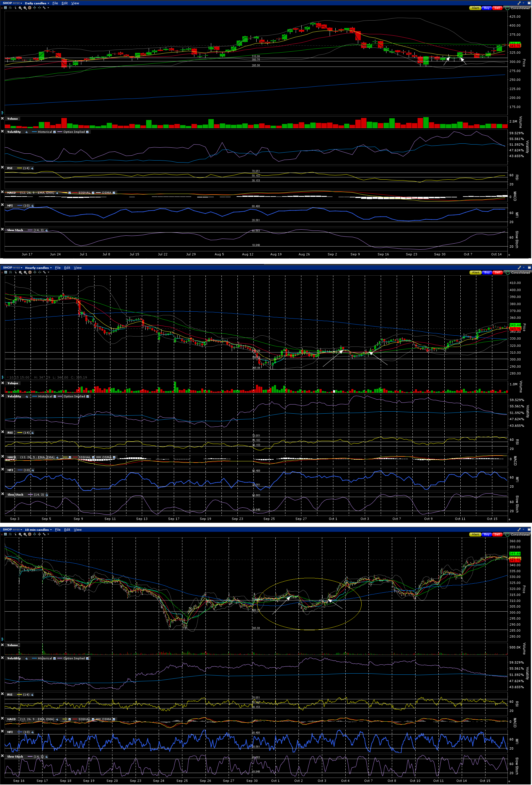Toggle OSMA checkbox in Daily chart MACD
Screen dimensions: 532x785
click(x=114, y=193)
